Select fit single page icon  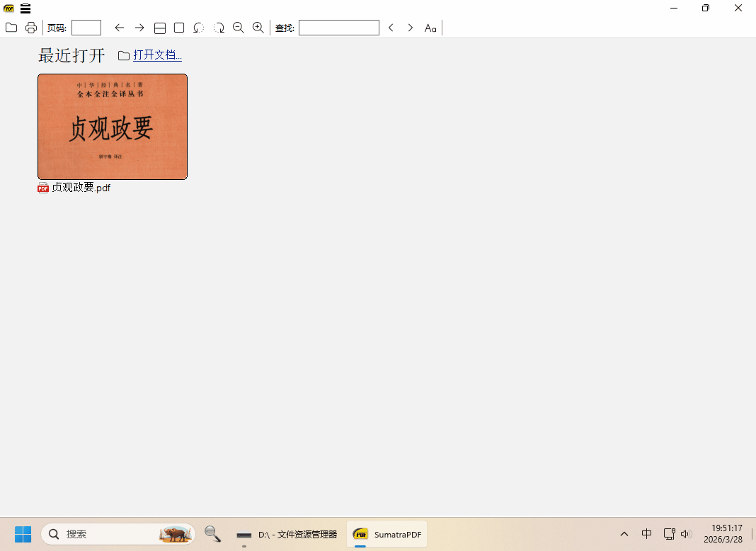(x=179, y=28)
